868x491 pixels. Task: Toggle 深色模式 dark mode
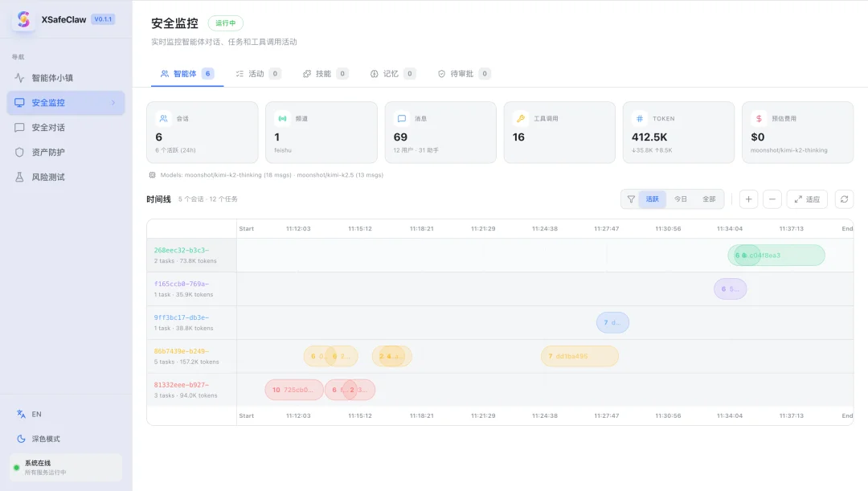(45, 440)
